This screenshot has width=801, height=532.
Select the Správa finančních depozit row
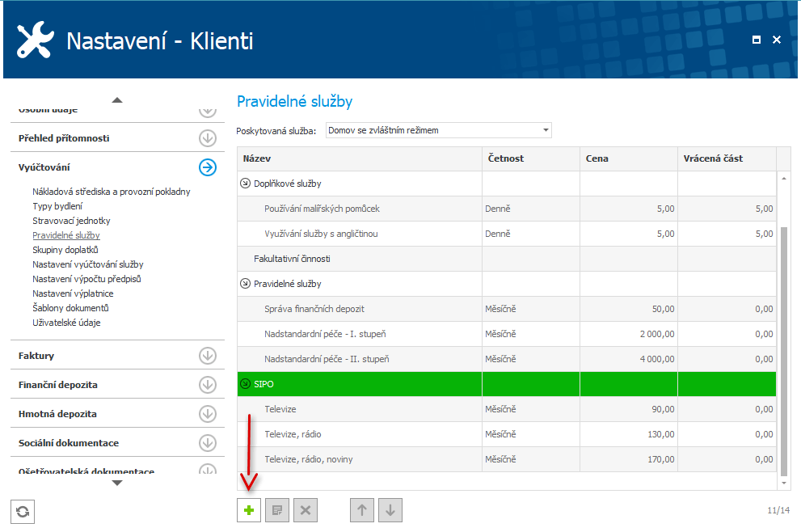[x=507, y=309]
